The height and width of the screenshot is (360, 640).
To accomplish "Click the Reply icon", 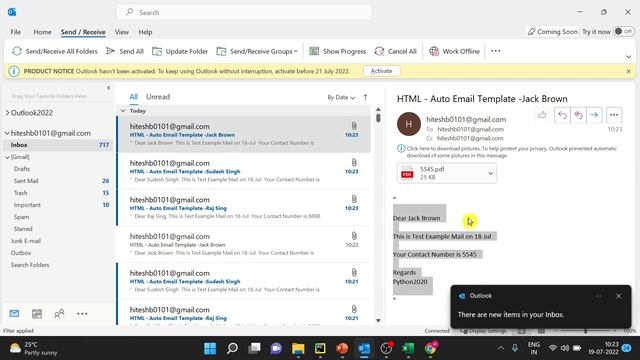I will click(x=562, y=115).
